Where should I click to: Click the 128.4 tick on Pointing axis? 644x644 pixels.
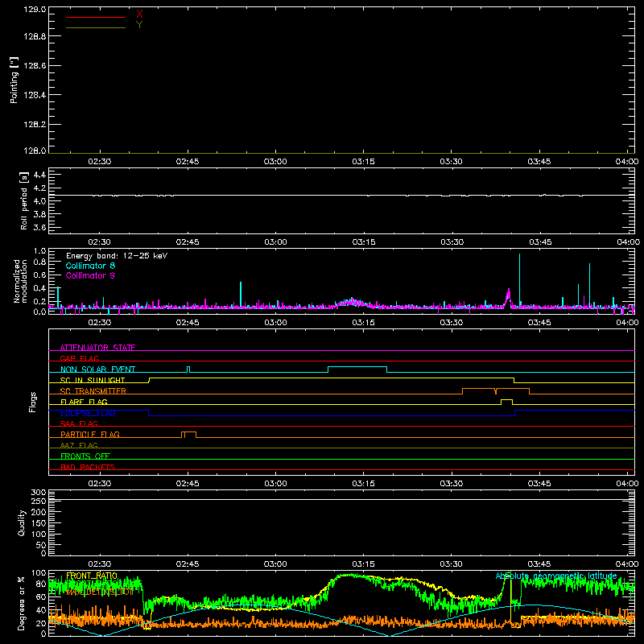[35, 95]
